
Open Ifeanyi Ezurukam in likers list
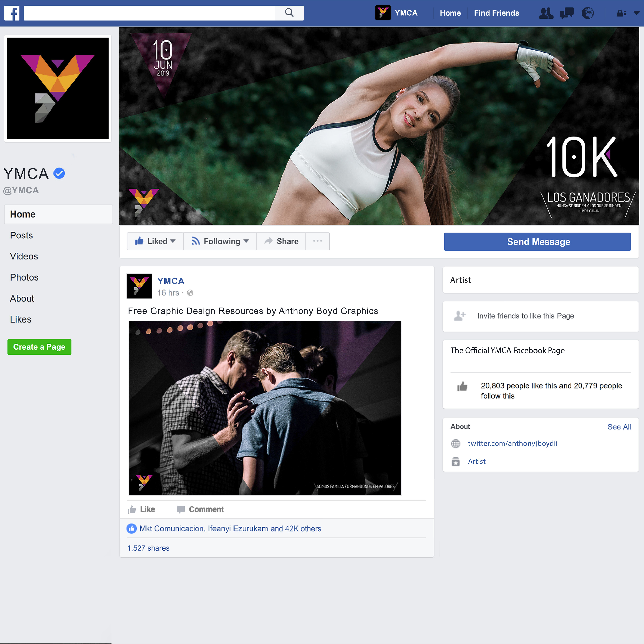tap(238, 529)
